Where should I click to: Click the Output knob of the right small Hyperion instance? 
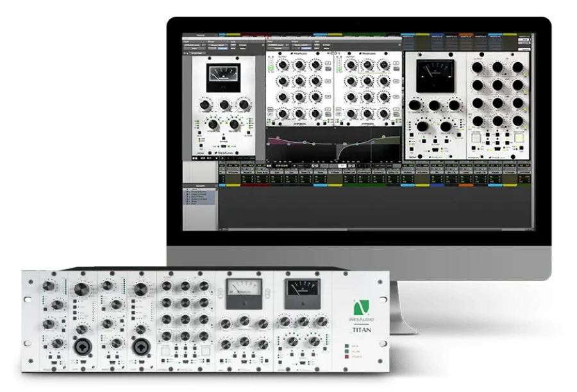pyautogui.click(x=351, y=65)
